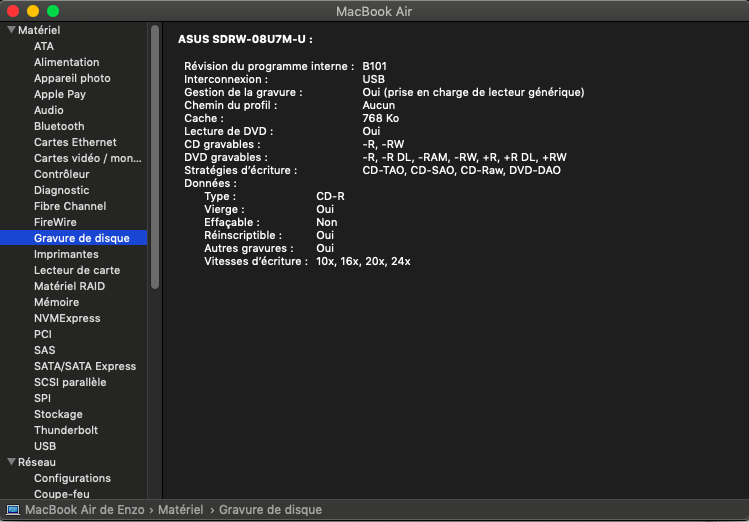Click Gravure de disque in path bar

tap(270, 510)
